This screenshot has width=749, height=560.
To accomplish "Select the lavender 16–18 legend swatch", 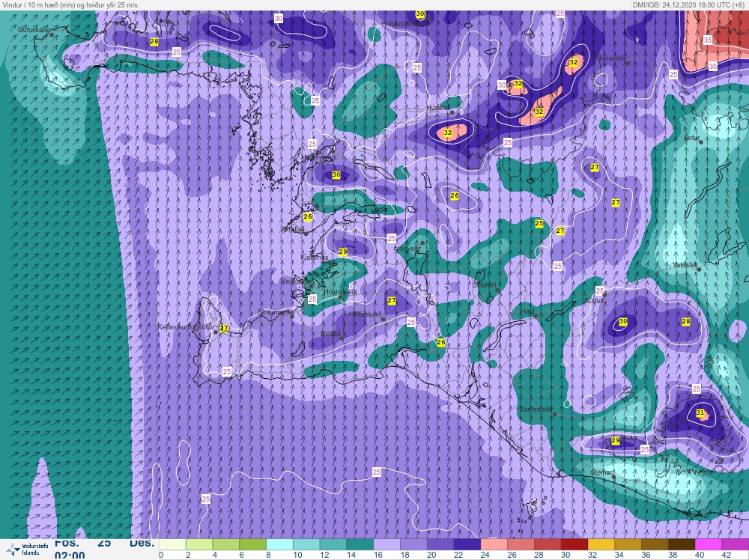I will (x=386, y=545).
